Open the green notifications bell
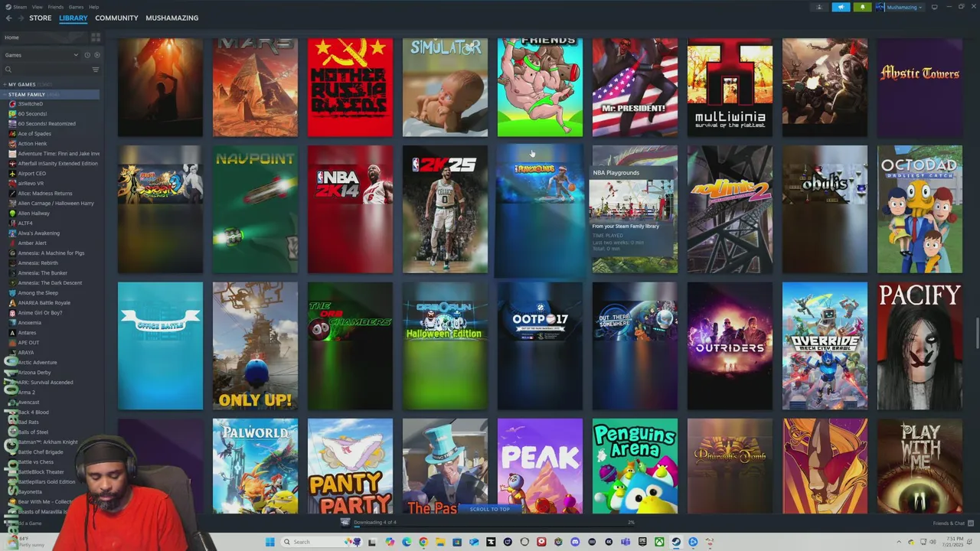The width and height of the screenshot is (980, 551). (x=862, y=7)
